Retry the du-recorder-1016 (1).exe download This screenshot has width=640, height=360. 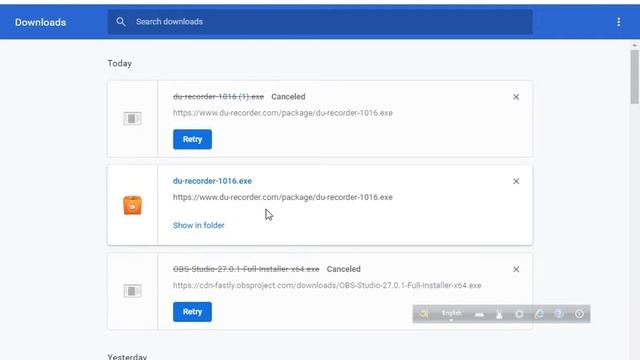tap(192, 139)
